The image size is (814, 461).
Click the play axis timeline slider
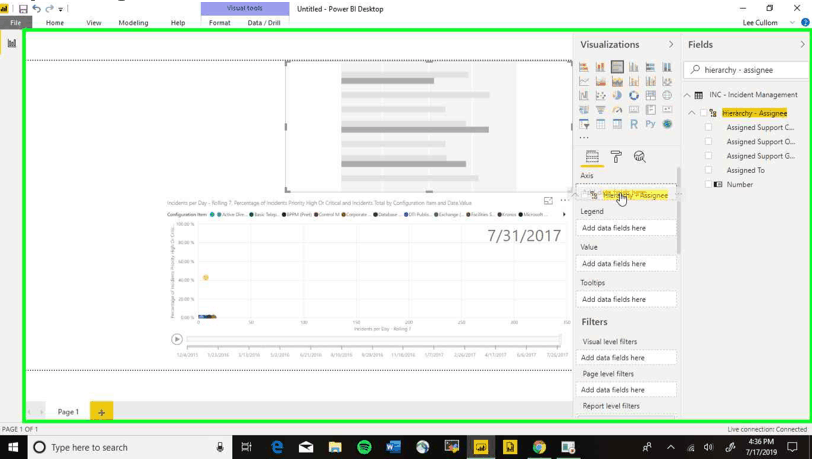click(373, 340)
